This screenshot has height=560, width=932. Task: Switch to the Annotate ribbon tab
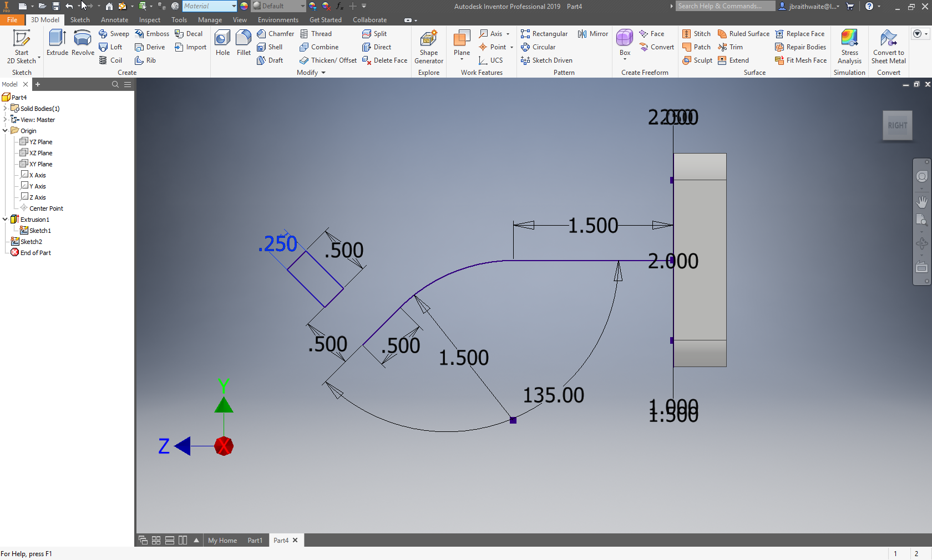tap(114, 19)
